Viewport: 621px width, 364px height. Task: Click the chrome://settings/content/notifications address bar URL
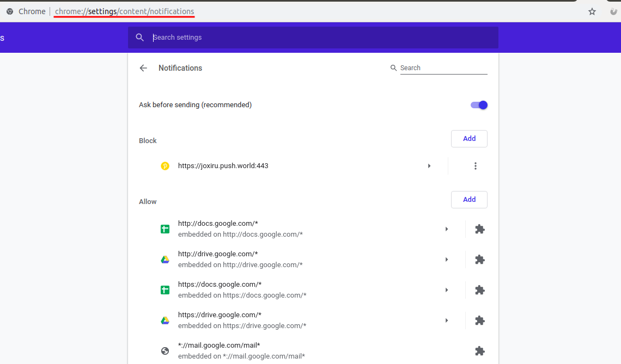[124, 11]
